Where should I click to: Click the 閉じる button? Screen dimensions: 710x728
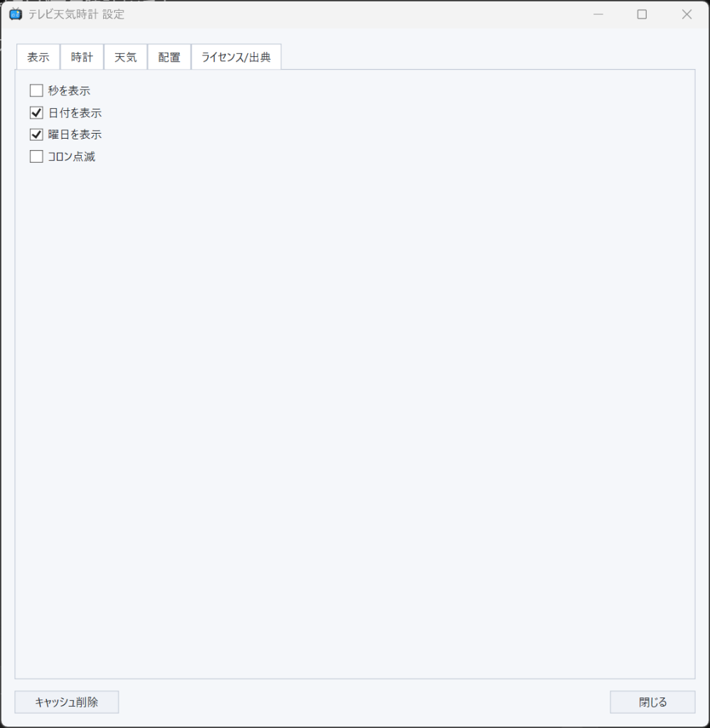tap(652, 702)
